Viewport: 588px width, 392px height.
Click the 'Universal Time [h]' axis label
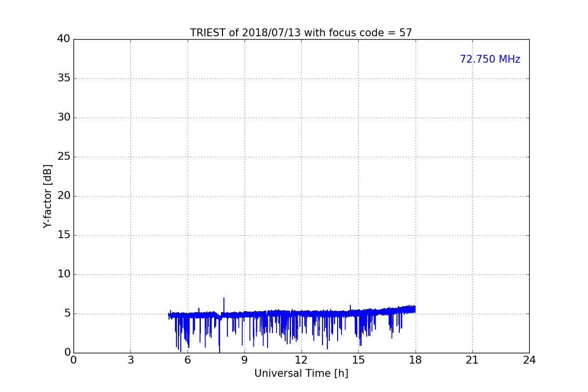(x=301, y=373)
